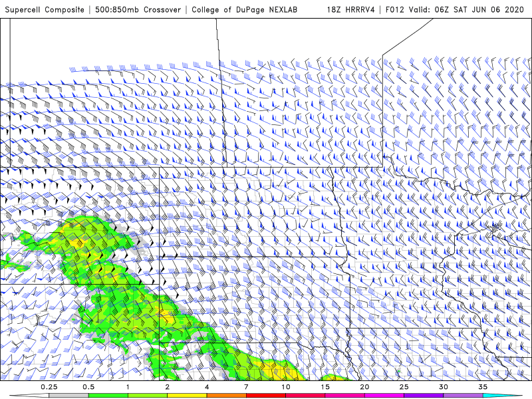Select the light purple 30–35 colorbar segment
The height and width of the screenshot is (399, 532).
[x=463, y=396]
